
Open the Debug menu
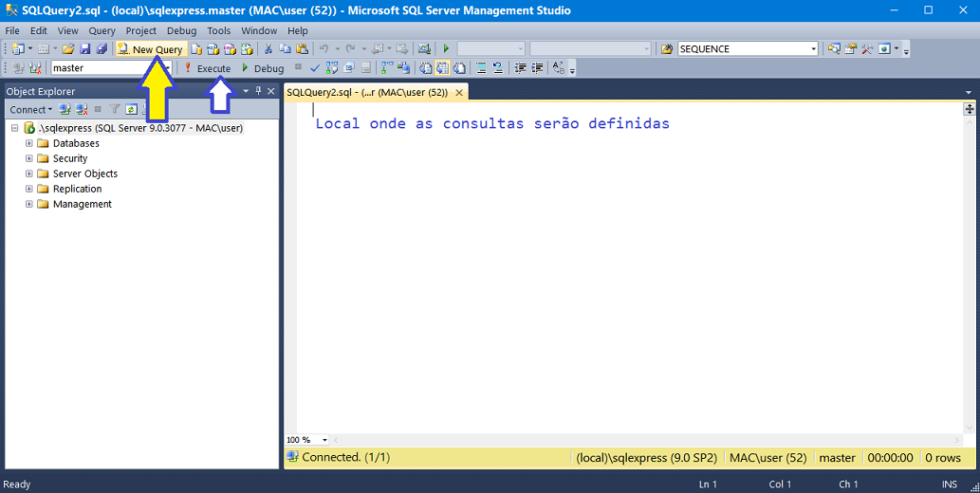point(182,30)
